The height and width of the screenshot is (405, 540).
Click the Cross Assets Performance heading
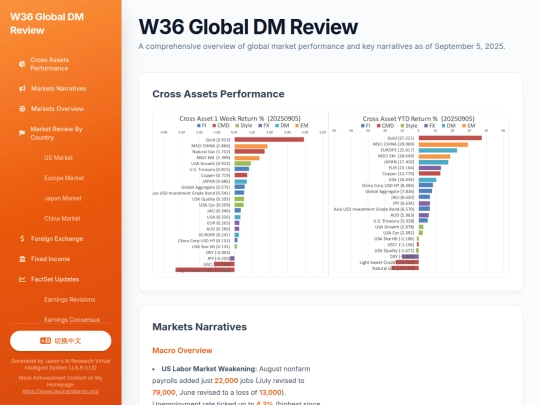(218, 94)
